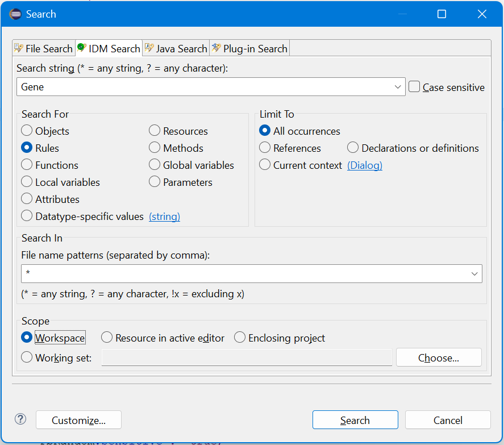Select the Plug-in Search tab
This screenshot has width=504, height=445.
pos(249,49)
